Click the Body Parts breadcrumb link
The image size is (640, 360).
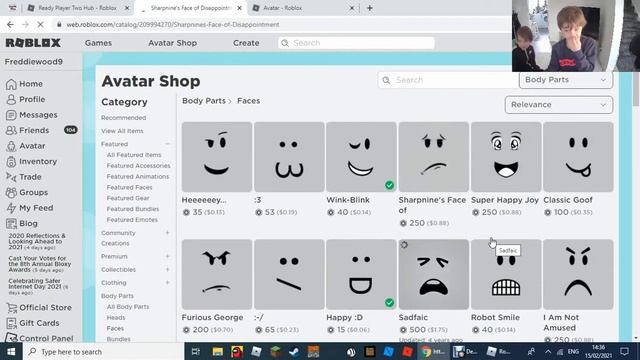pyautogui.click(x=204, y=101)
